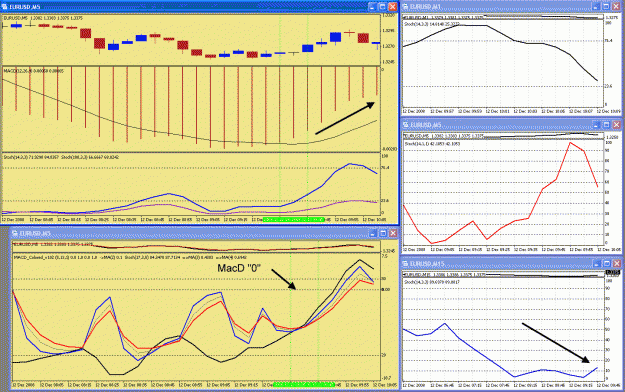625x392 pixels.
Task: Click the chart icon in the candlestick M5 window title bar
Action: tap(5, 7)
